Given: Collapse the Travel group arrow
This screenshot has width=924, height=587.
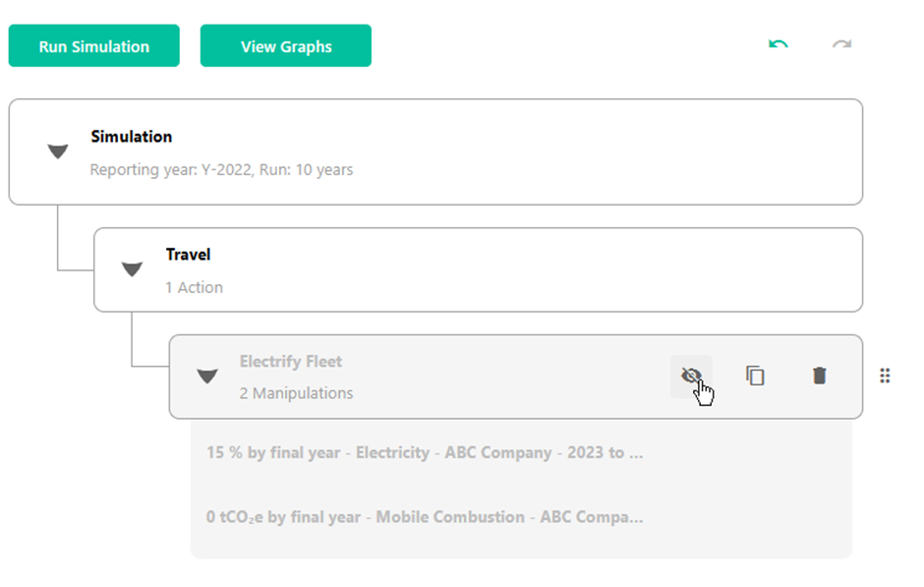Looking at the screenshot, I should pyautogui.click(x=132, y=269).
